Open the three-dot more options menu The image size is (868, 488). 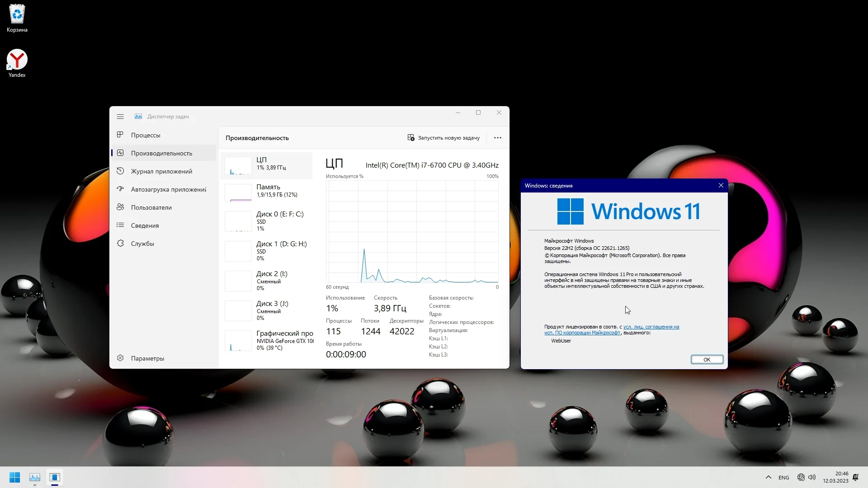pos(497,138)
